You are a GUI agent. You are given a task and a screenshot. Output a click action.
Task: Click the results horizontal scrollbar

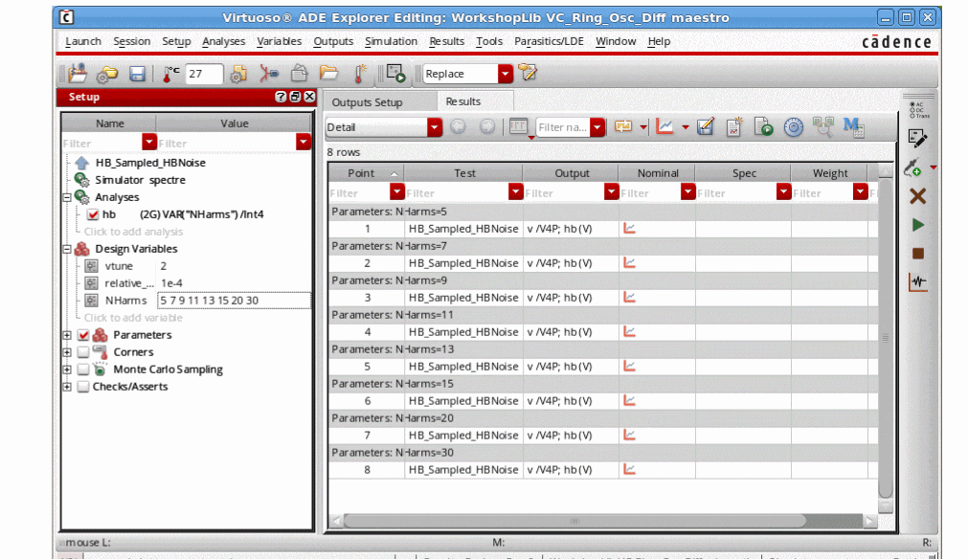(574, 522)
